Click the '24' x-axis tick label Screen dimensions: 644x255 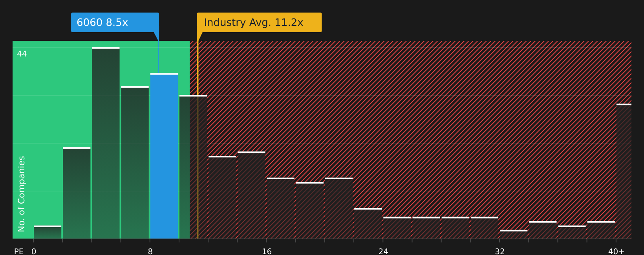(x=383, y=251)
